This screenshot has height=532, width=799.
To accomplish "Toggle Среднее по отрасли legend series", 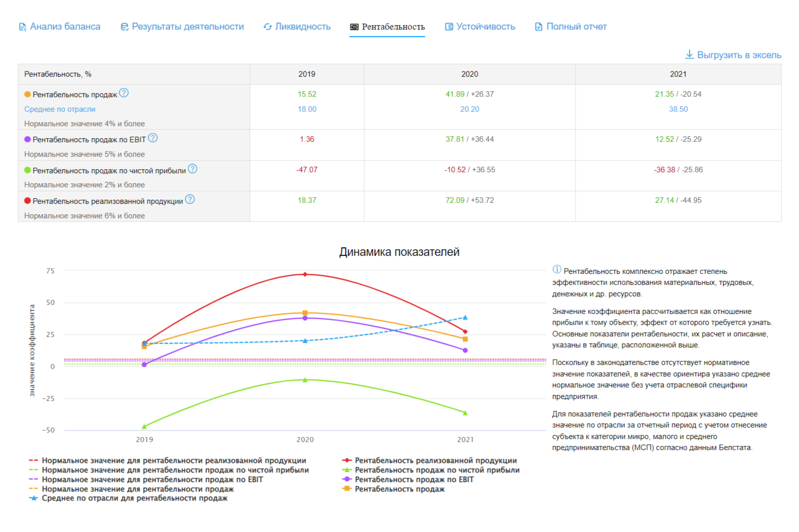I will 134,498.
